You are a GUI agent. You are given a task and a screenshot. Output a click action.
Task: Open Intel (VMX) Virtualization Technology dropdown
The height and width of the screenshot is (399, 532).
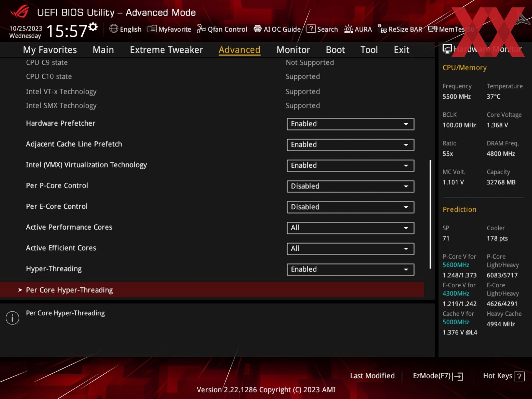(x=351, y=165)
